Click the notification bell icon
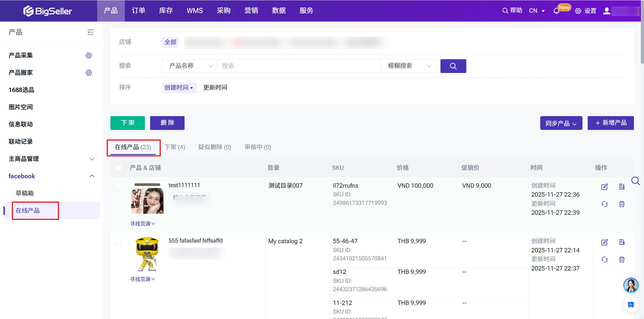 [x=556, y=11]
